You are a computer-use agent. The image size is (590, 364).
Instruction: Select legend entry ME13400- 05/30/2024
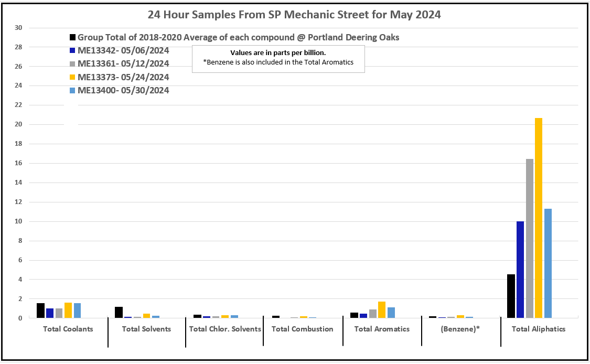[x=123, y=91]
